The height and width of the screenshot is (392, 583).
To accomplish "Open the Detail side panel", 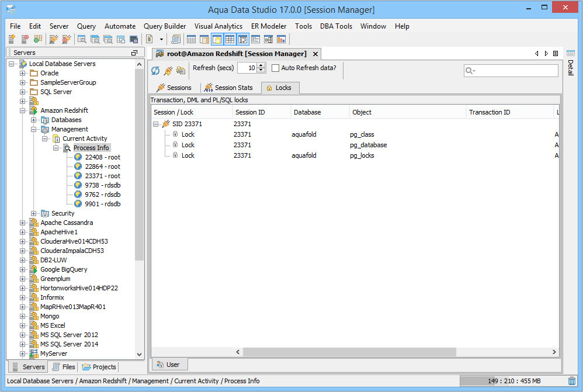I will [571, 68].
